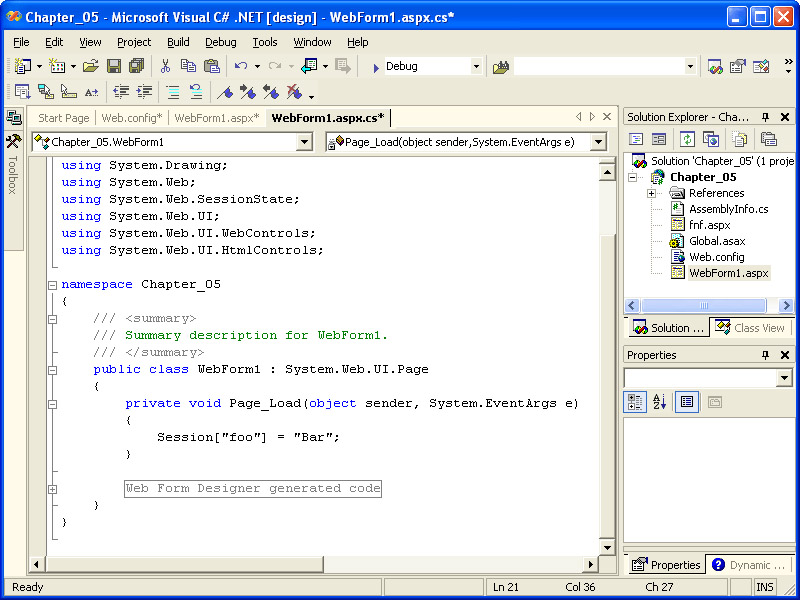
Task: Switch to the Class View tab
Action: (x=751, y=328)
